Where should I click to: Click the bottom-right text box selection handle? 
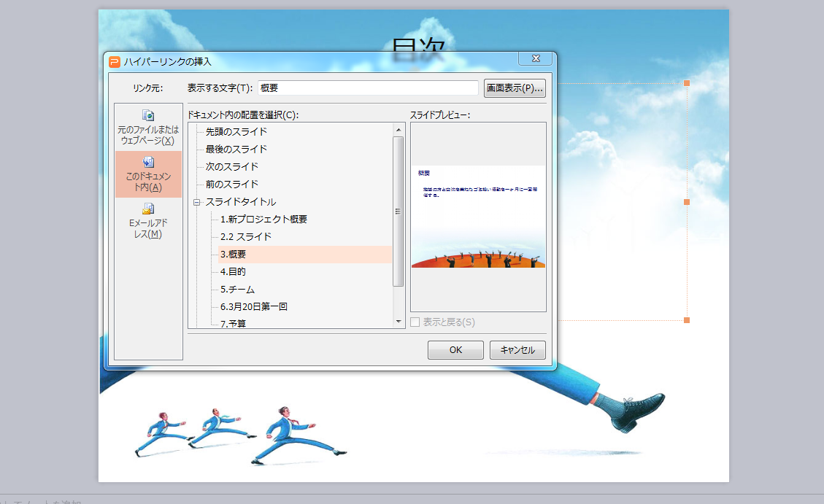click(x=686, y=319)
